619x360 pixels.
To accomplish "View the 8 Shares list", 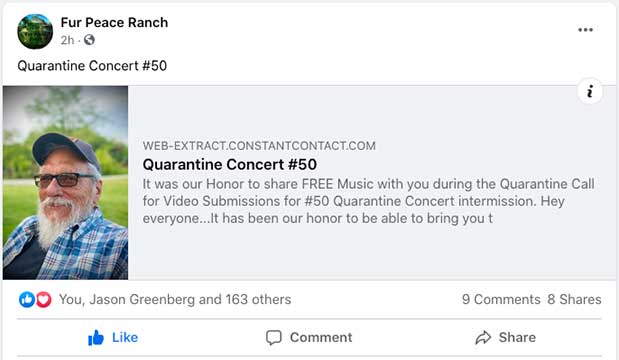I will point(574,299).
